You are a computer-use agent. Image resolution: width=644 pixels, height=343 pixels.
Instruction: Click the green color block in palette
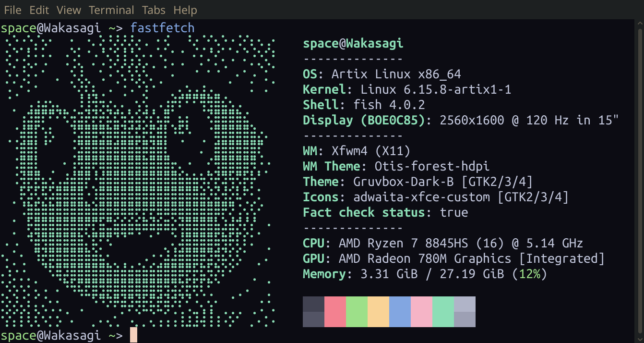357,312
